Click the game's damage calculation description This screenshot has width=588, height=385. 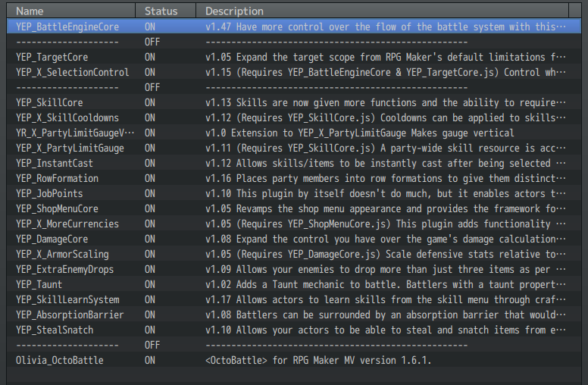[386, 239]
